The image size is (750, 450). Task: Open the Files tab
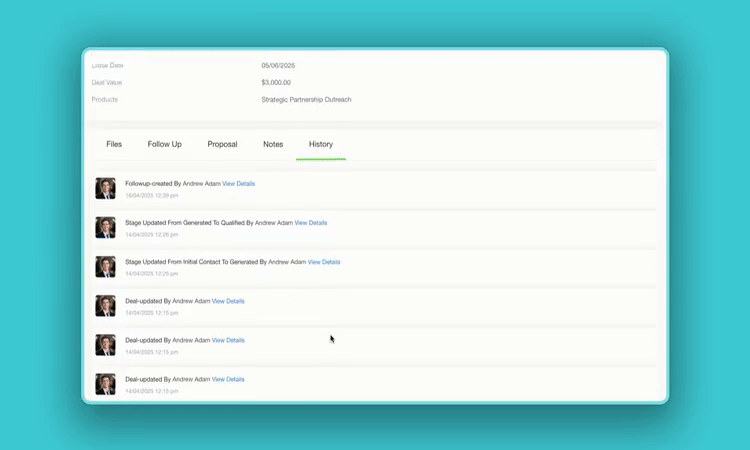[114, 144]
